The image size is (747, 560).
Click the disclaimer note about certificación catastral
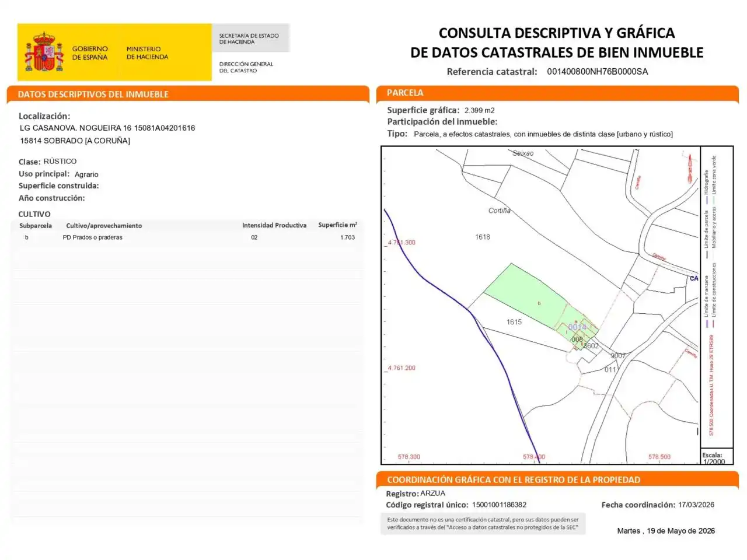click(483, 523)
